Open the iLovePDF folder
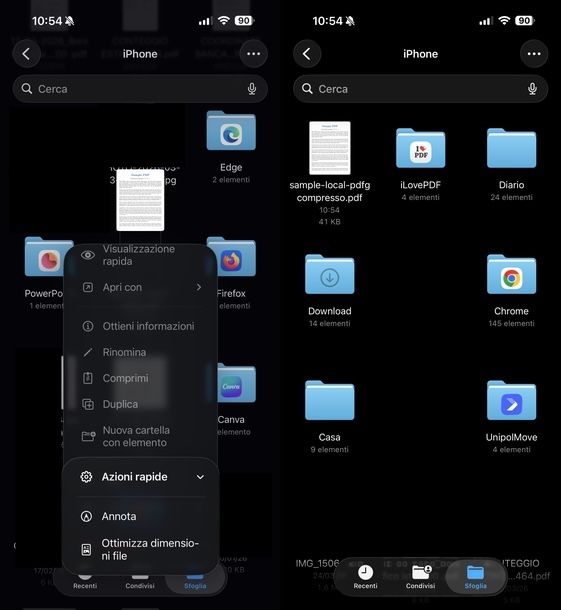561x610 pixels. 421,148
